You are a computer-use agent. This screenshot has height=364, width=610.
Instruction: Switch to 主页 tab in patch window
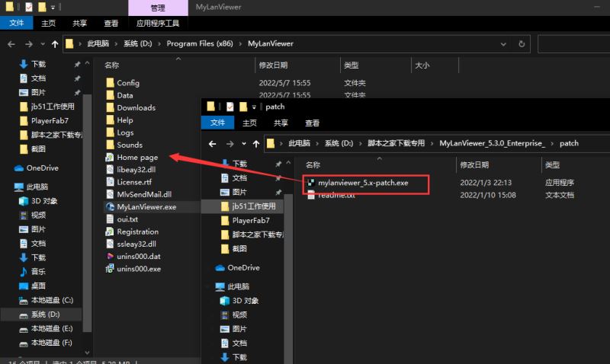pos(249,123)
